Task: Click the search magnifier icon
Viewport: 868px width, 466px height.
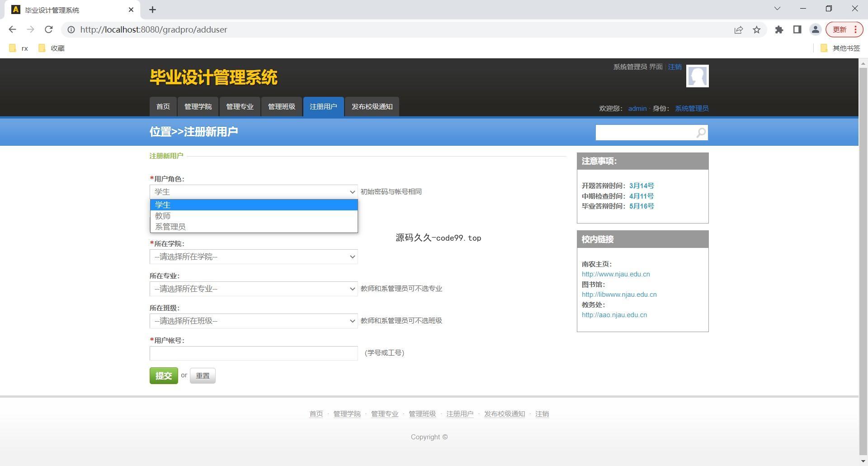Action: 701,133
